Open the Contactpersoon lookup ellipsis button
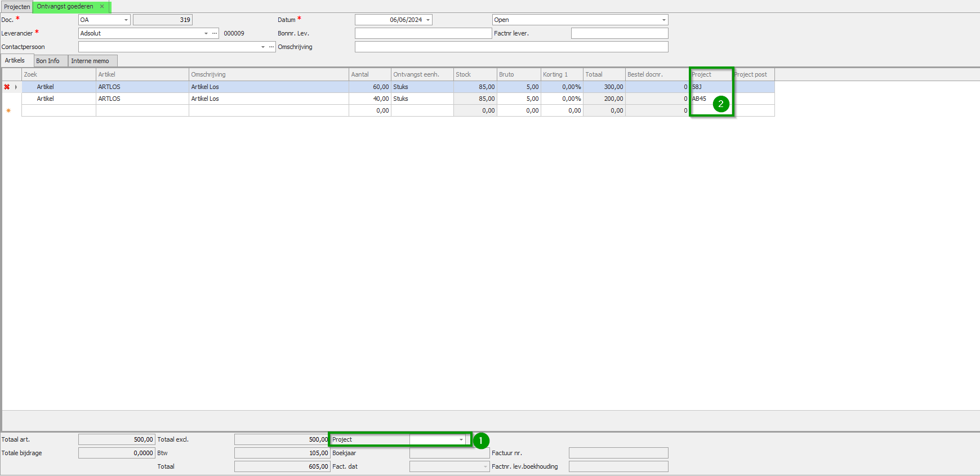Screen dimensions: 980x476 click(271, 47)
